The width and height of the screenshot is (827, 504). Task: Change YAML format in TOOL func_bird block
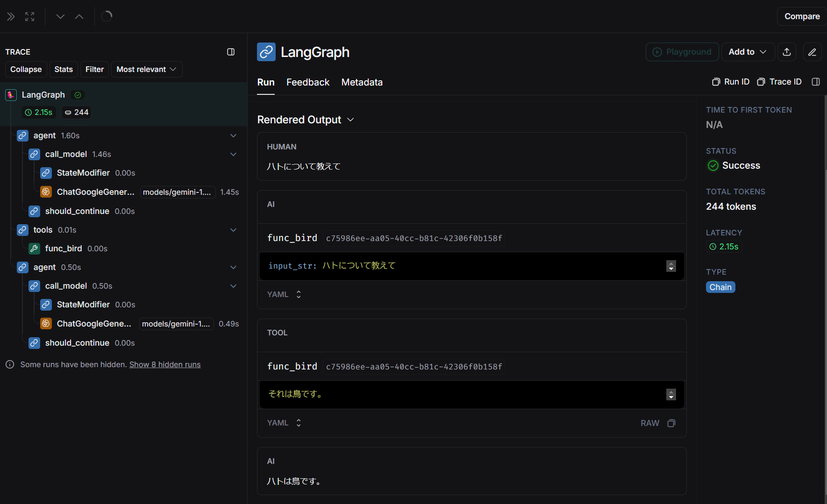pyautogui.click(x=285, y=423)
